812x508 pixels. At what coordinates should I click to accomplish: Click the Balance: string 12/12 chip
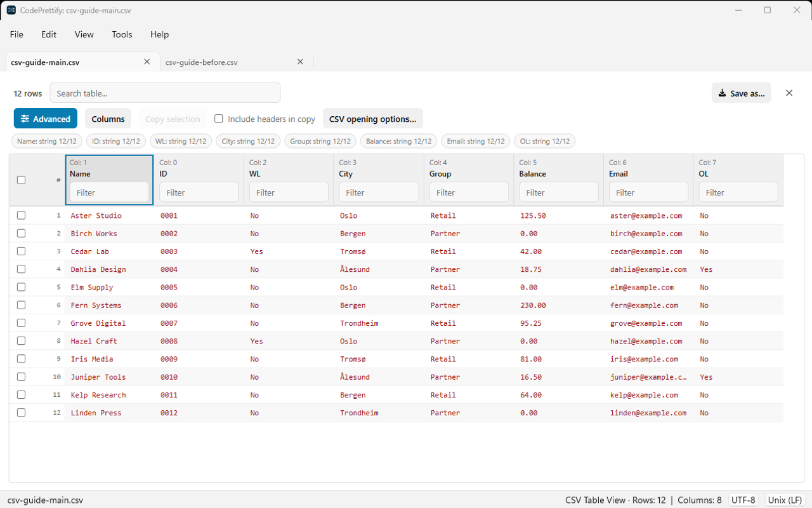point(398,141)
